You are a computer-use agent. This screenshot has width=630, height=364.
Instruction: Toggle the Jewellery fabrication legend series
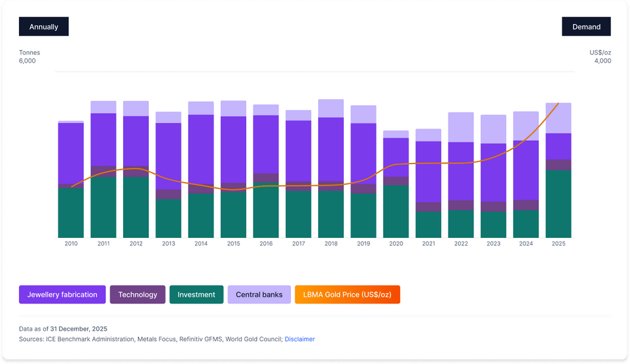click(x=62, y=295)
